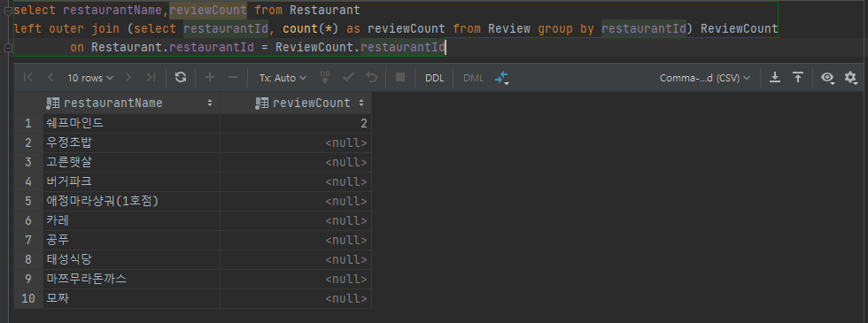Click the restaurantName column table icon
The height and width of the screenshot is (323, 868).
53,103
